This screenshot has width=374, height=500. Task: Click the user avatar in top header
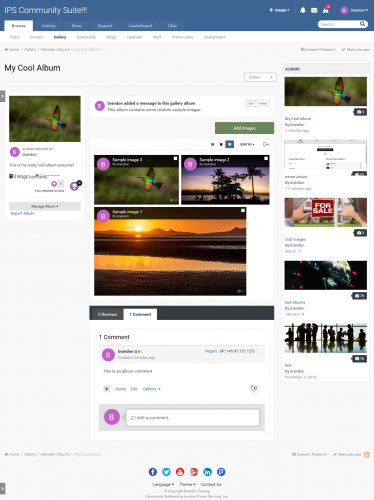pyautogui.click(x=344, y=10)
